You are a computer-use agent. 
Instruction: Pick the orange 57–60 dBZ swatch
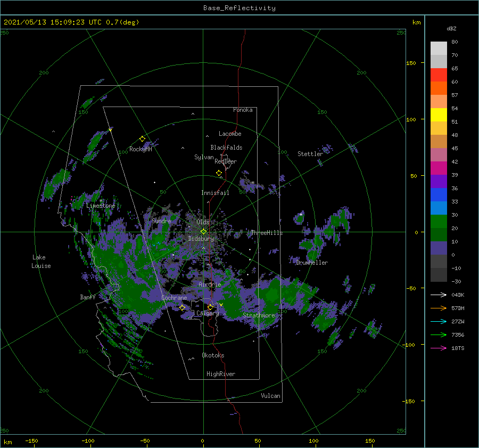pyautogui.click(x=439, y=88)
